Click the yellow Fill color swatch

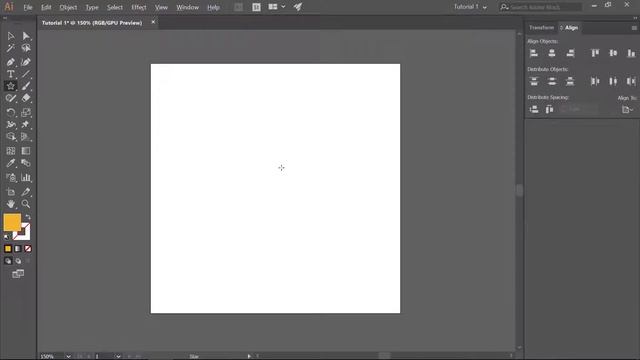coord(12,222)
